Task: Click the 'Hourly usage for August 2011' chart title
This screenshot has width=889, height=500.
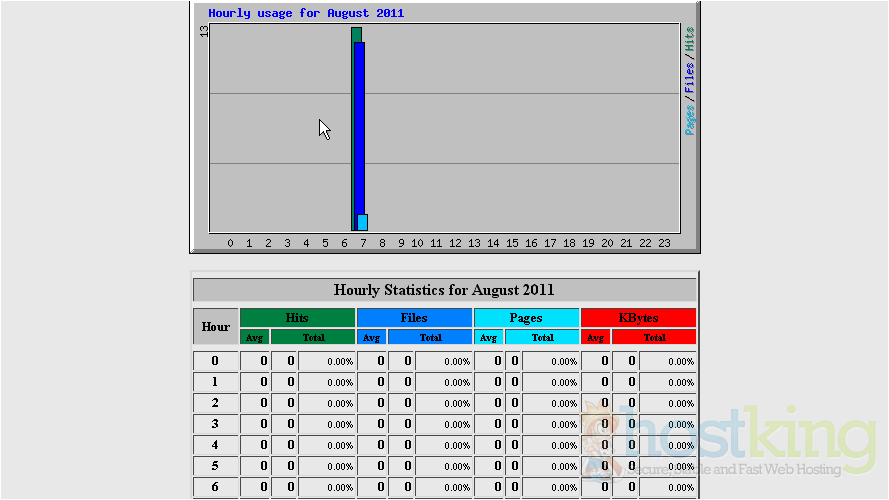Action: click(x=306, y=14)
